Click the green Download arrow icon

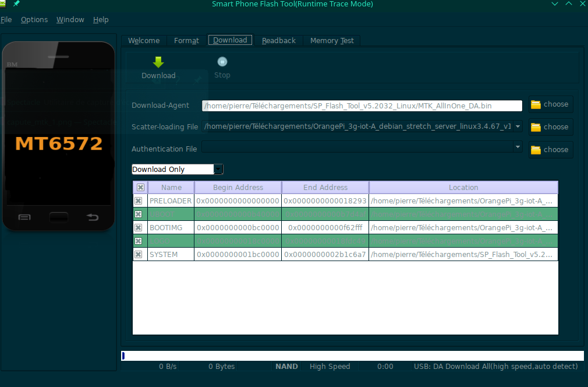tap(158, 62)
